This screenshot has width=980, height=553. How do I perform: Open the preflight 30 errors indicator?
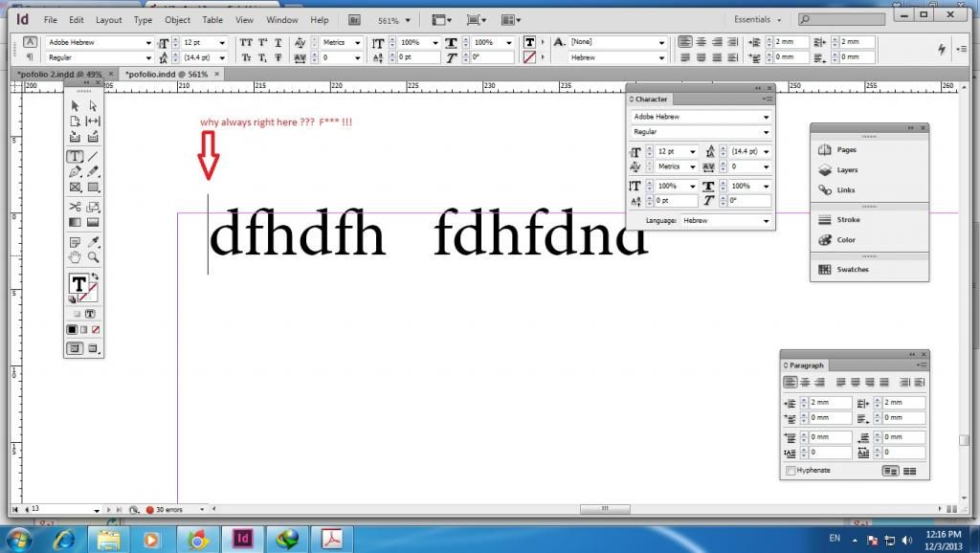click(x=169, y=510)
